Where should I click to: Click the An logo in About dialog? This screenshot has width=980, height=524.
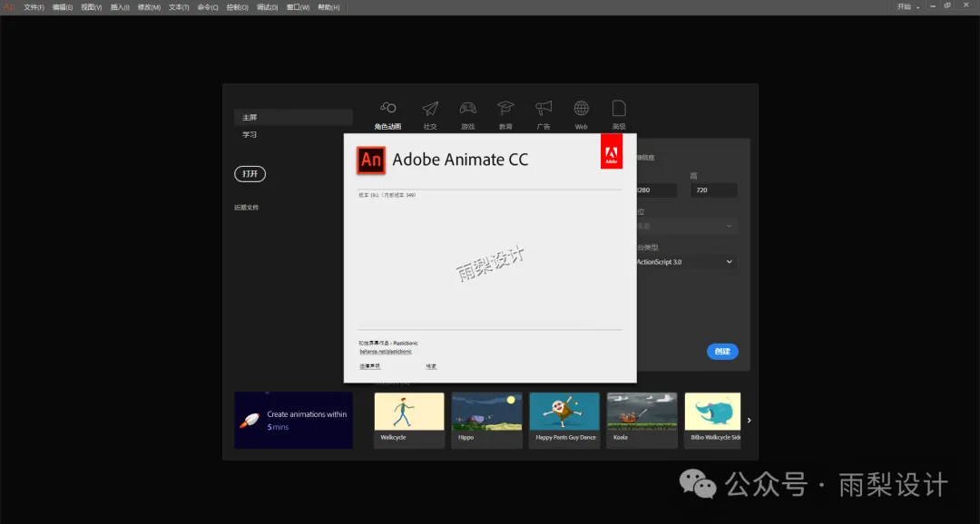(x=370, y=160)
